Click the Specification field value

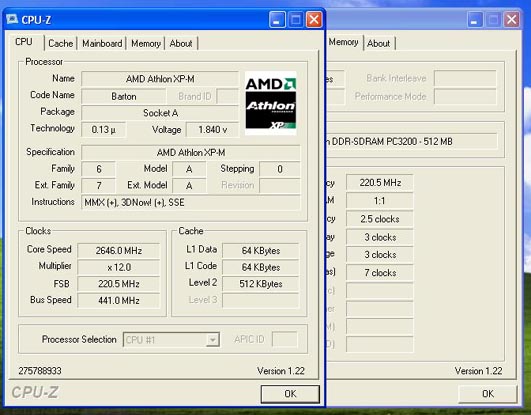[191, 153]
